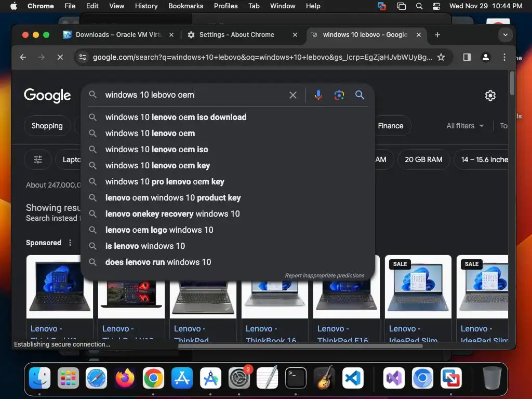Click Report inappropriate predictions link
The width and height of the screenshot is (532, 399).
click(325, 275)
